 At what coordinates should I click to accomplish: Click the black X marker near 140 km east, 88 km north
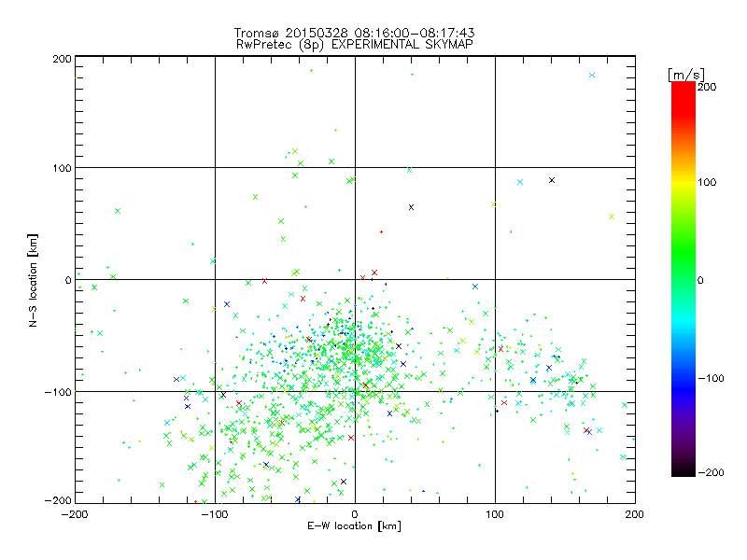coord(552,180)
